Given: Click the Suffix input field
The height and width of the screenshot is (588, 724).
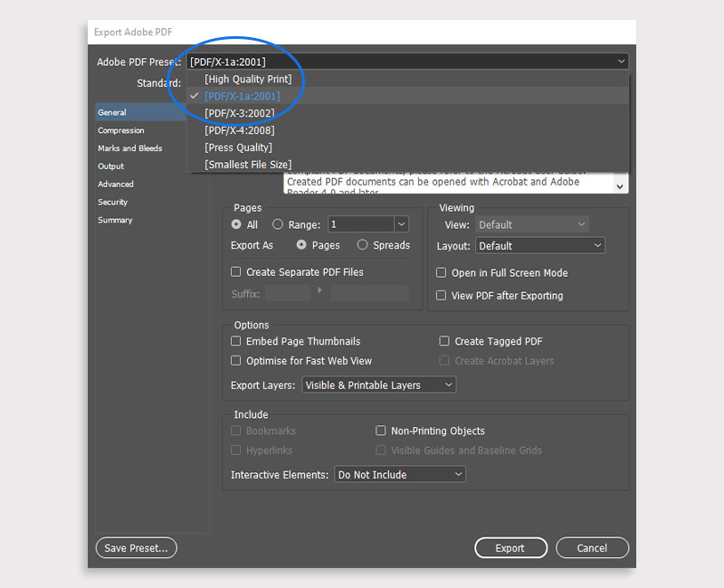Looking at the screenshot, I should tap(289, 293).
